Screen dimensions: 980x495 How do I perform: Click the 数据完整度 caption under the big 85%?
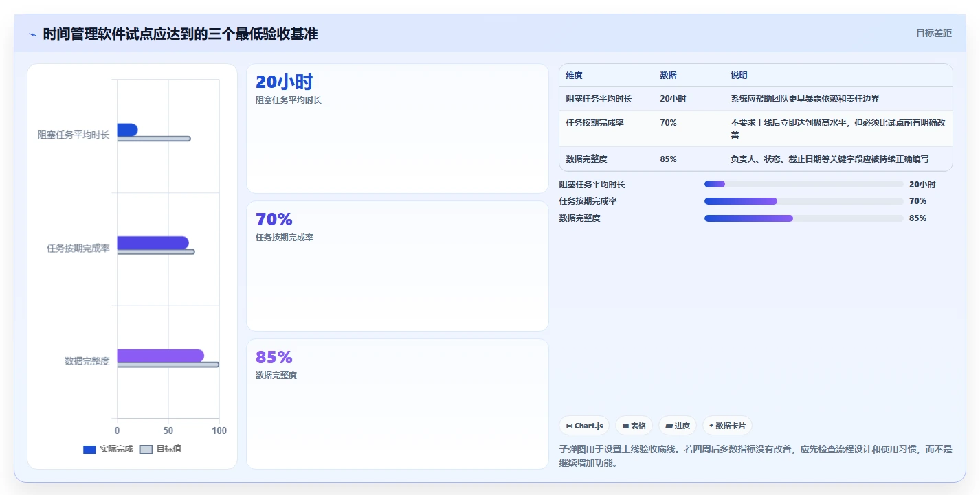click(276, 376)
